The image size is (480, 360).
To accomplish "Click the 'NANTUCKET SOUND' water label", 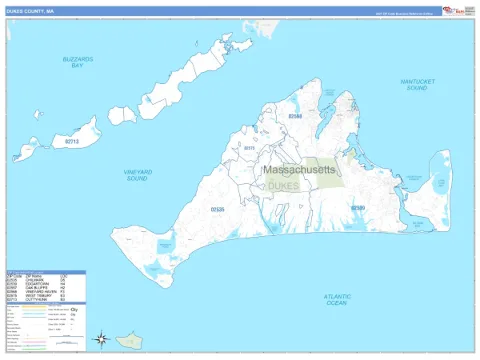I will point(417,85).
